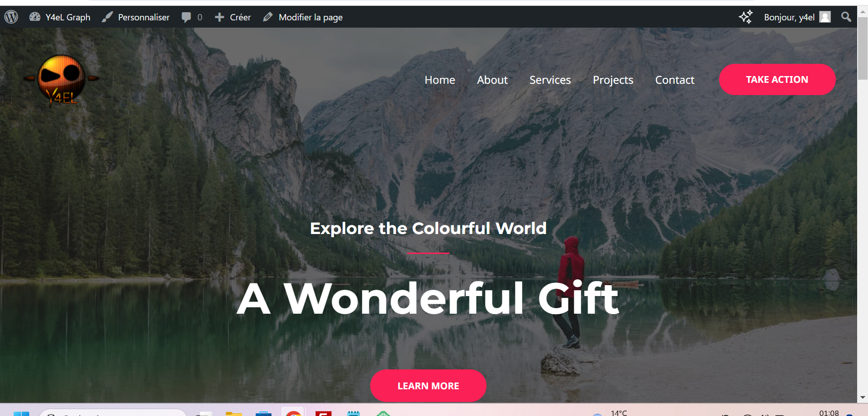
Task: Open the comments bubble icon
Action: coord(186,17)
